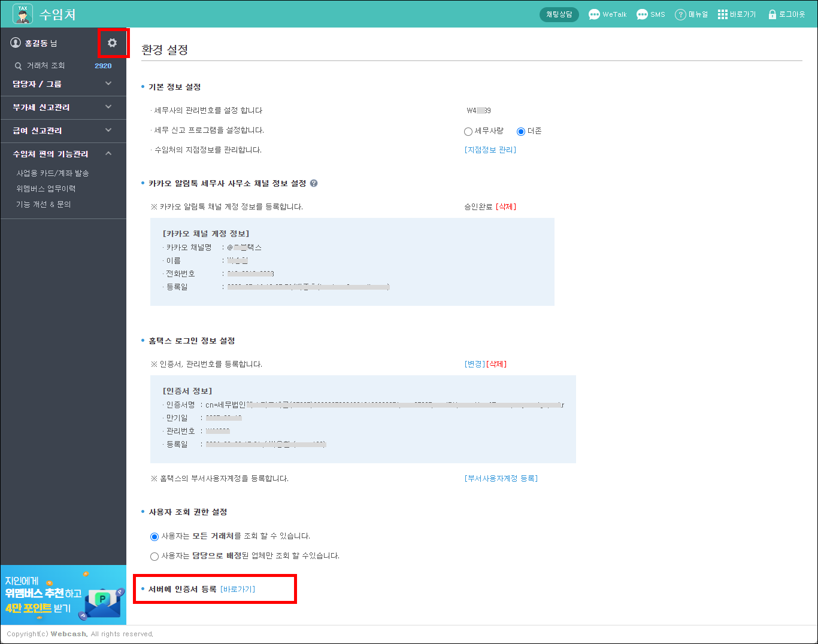Click the 지점정보 관리 link
Image resolution: width=818 pixels, height=644 pixels.
pyautogui.click(x=490, y=150)
